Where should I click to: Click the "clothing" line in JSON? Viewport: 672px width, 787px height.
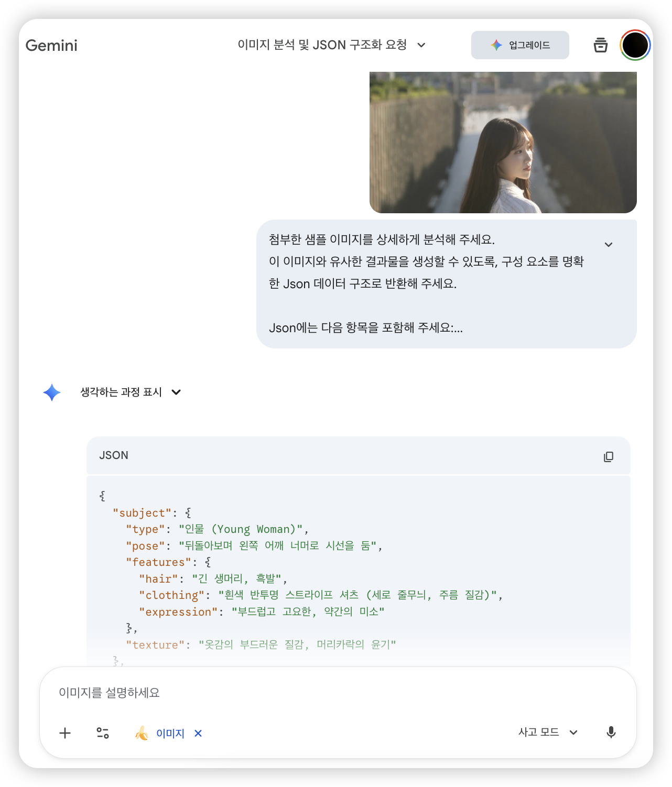click(x=321, y=595)
